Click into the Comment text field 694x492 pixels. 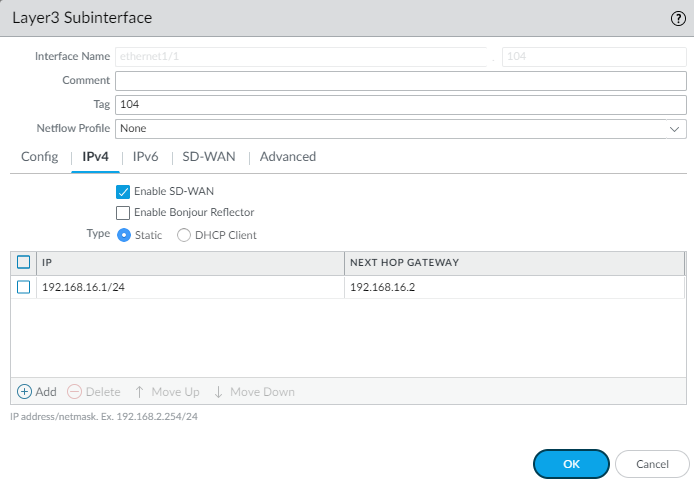(x=400, y=80)
